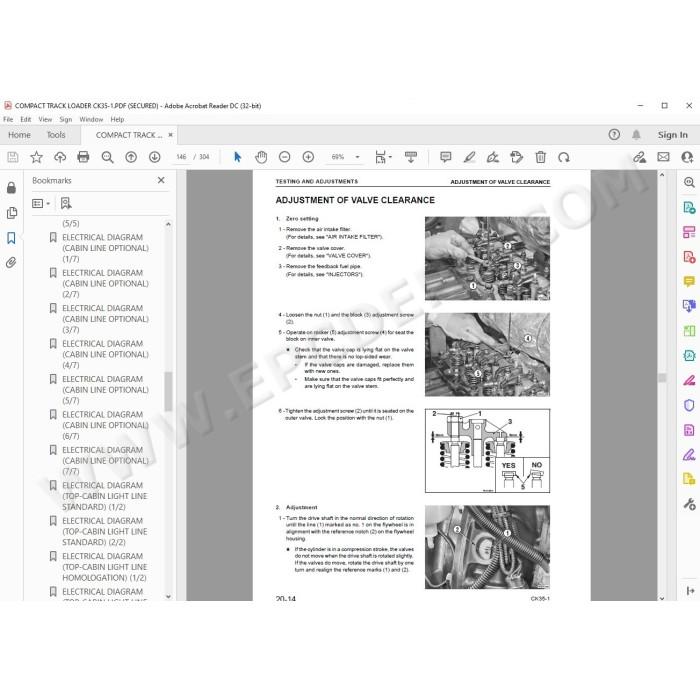
Task: Click the Sign In button
Action: click(x=672, y=135)
